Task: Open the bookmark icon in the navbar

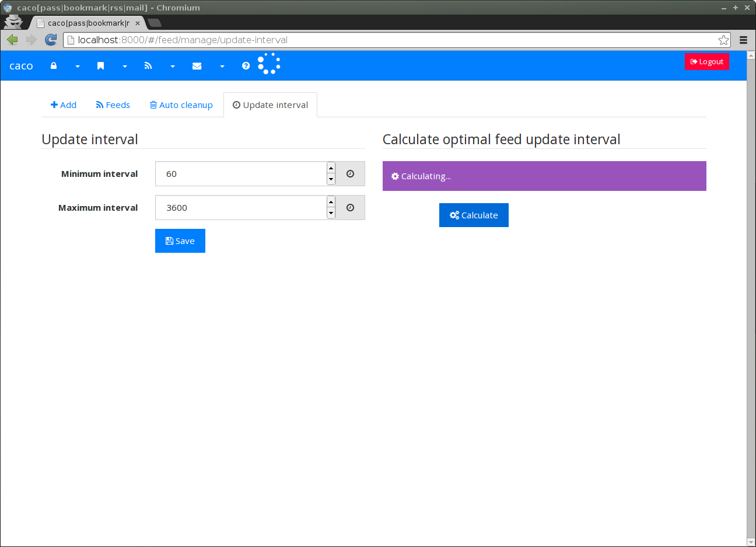Action: tap(100, 66)
